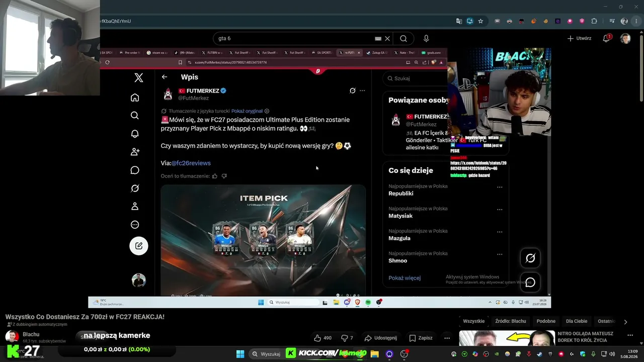The width and height of the screenshot is (644, 362).
Task: Click the taskbar Wyszukaj search box
Action: pos(267,354)
